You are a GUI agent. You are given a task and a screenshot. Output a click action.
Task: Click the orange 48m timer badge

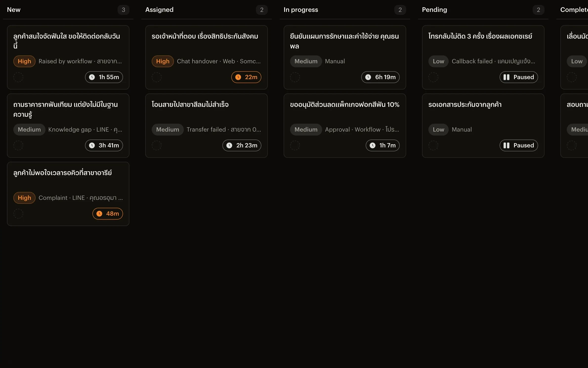108,214
